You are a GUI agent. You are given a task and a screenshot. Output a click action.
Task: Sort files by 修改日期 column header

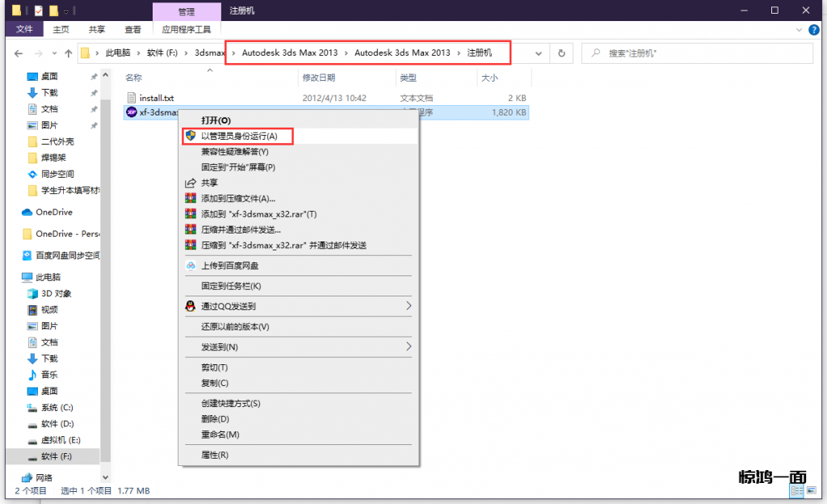[319, 78]
